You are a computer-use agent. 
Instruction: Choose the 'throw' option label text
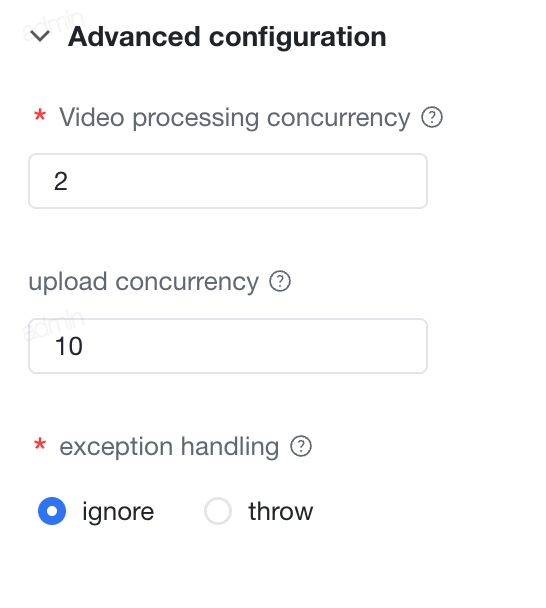281,511
